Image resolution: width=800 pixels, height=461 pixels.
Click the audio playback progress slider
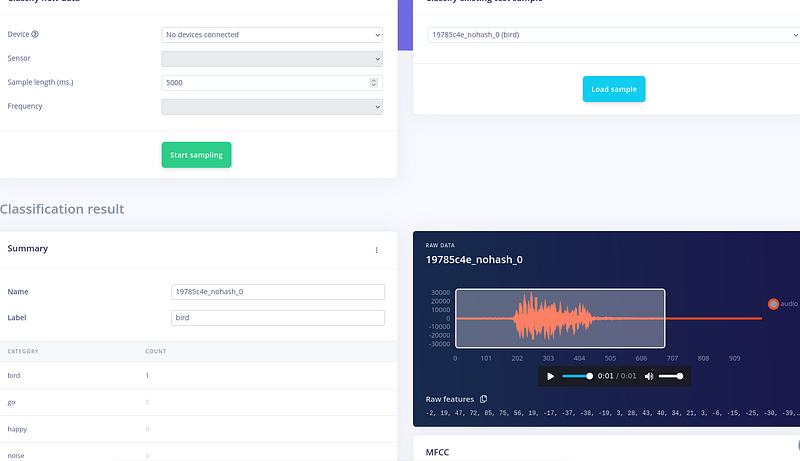pyautogui.click(x=577, y=376)
